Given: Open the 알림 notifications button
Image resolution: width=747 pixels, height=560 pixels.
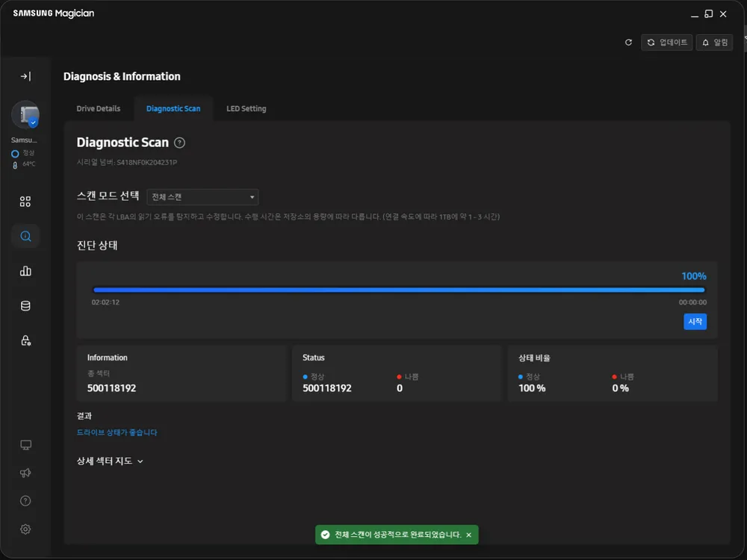Looking at the screenshot, I should [x=714, y=43].
